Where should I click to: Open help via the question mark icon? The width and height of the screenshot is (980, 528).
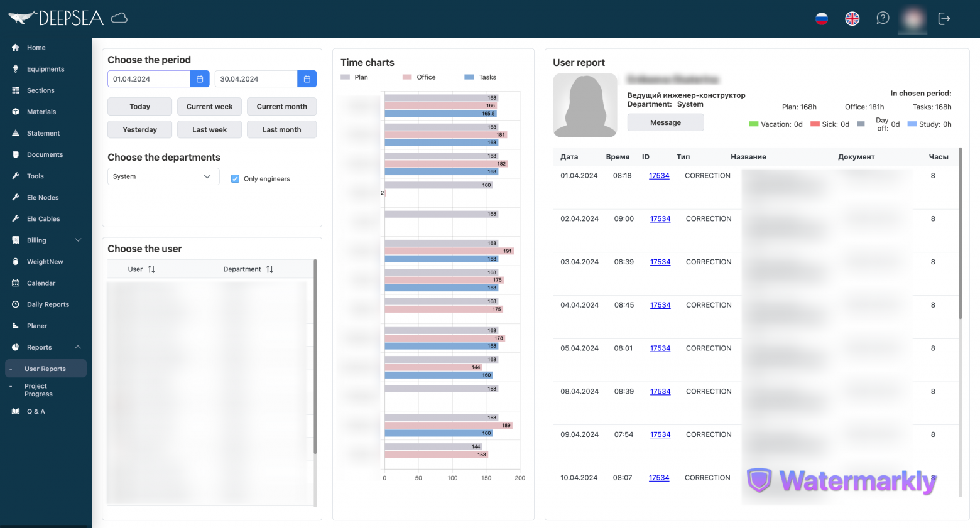click(883, 18)
